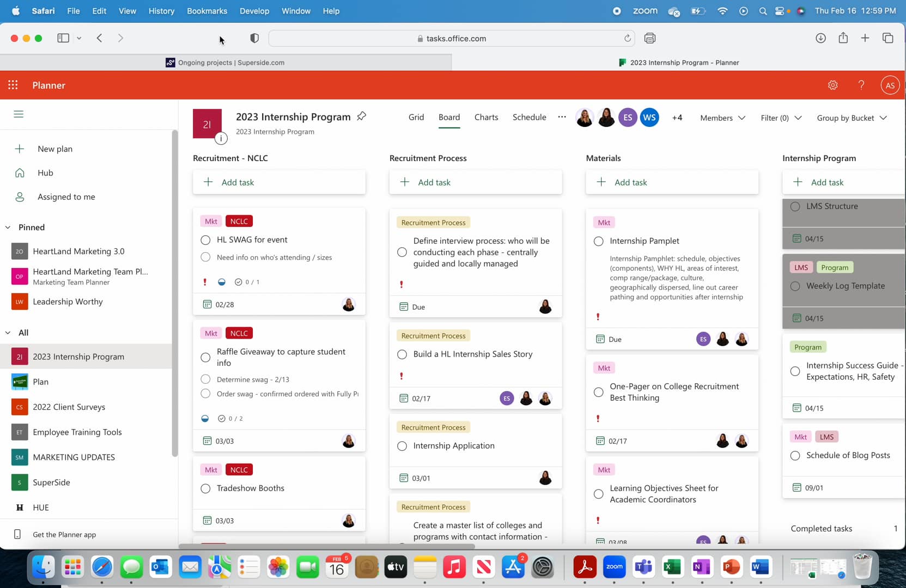Switch to the Charts tab
Screen dimensions: 906x588
pyautogui.click(x=486, y=117)
